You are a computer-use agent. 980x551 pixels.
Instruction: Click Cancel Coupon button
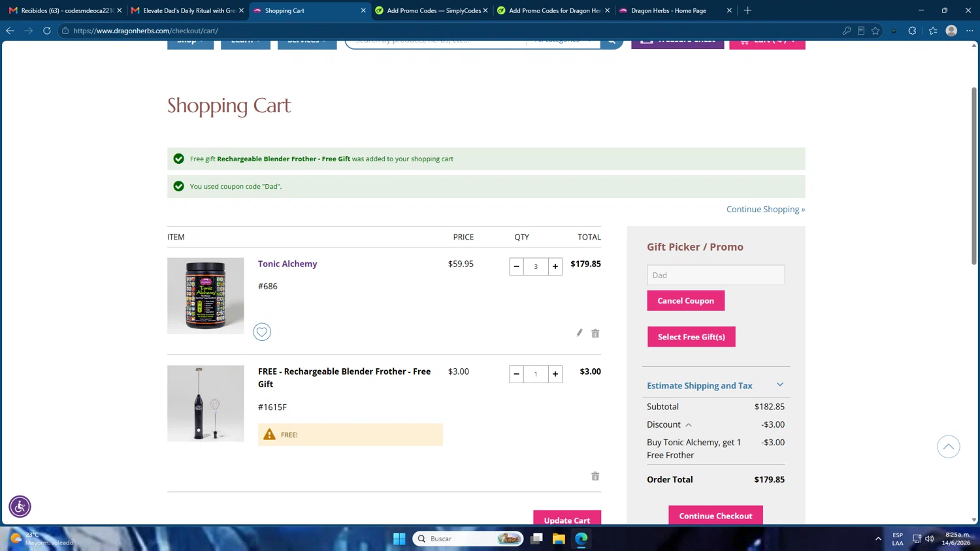[686, 301]
